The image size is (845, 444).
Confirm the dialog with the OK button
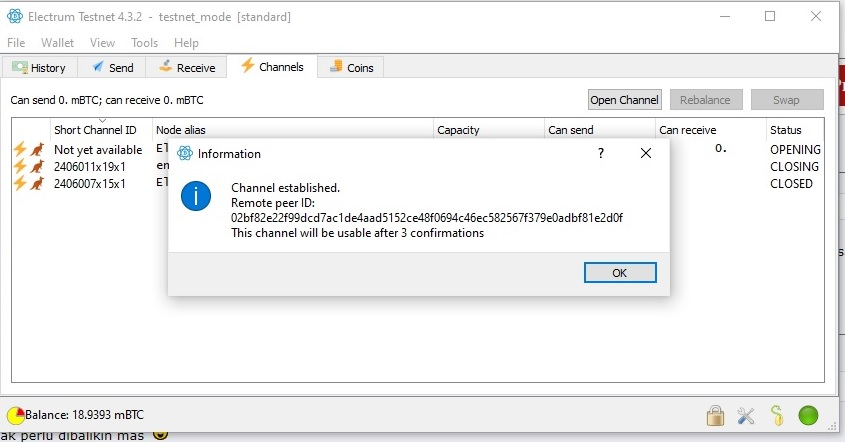click(x=620, y=273)
